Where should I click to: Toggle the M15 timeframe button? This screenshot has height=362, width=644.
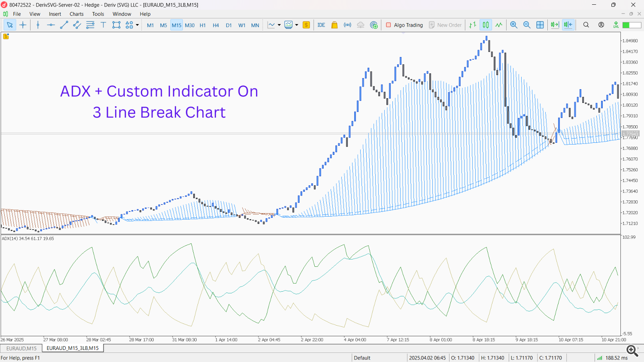(176, 25)
